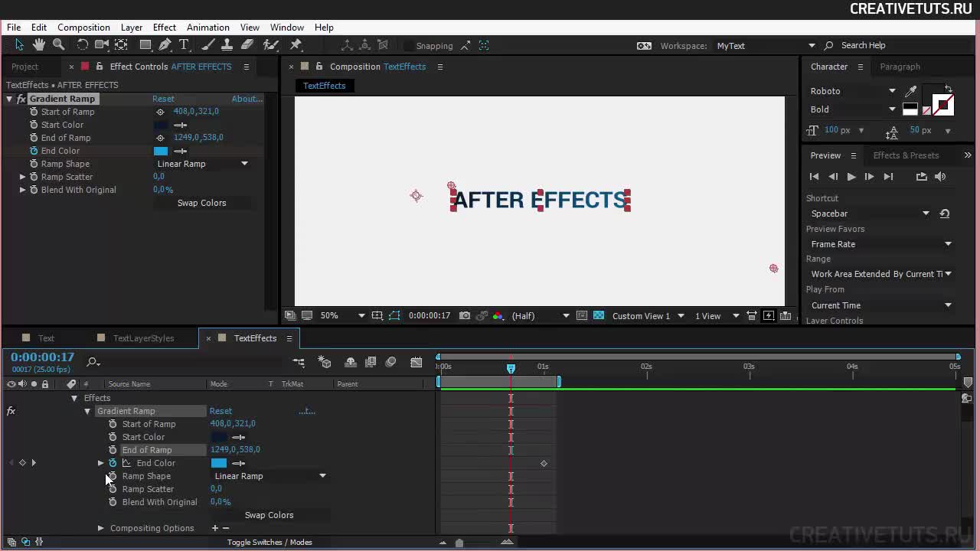
Task: Toggle the Composition viewer lock
Action: point(319,67)
